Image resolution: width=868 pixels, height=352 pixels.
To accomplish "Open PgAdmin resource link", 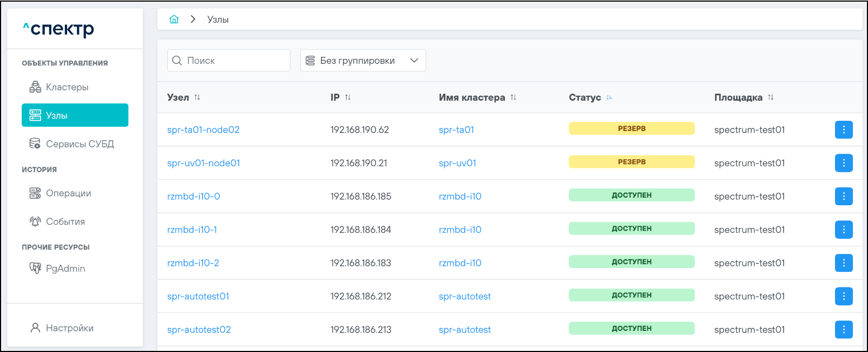I will (65, 269).
